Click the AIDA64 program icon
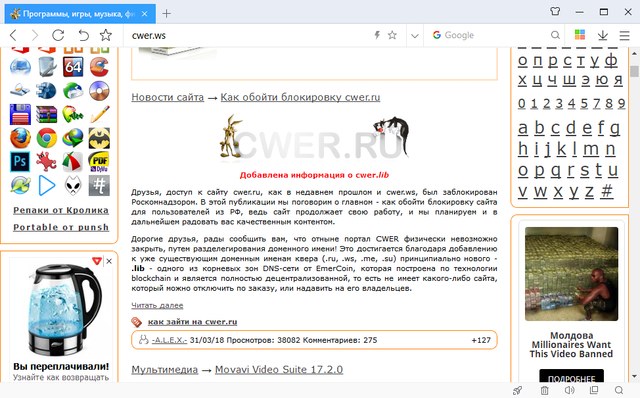The width and height of the screenshot is (640, 398). pyautogui.click(x=73, y=67)
